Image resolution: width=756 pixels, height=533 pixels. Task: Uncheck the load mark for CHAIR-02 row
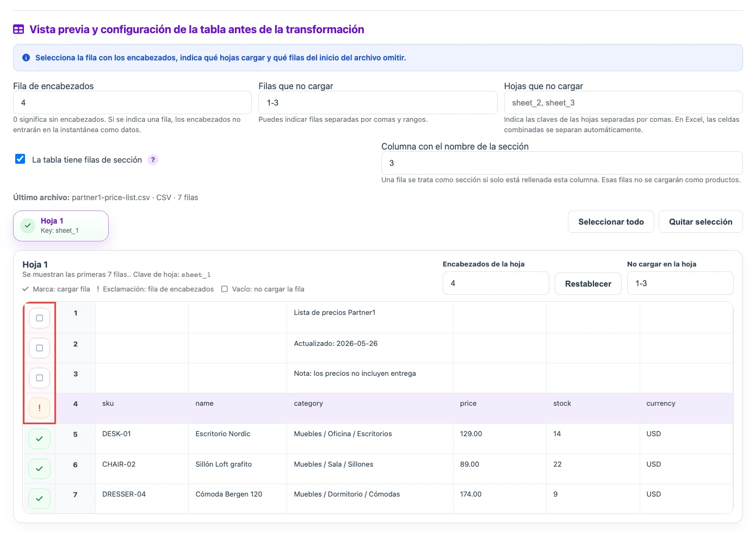39,469
